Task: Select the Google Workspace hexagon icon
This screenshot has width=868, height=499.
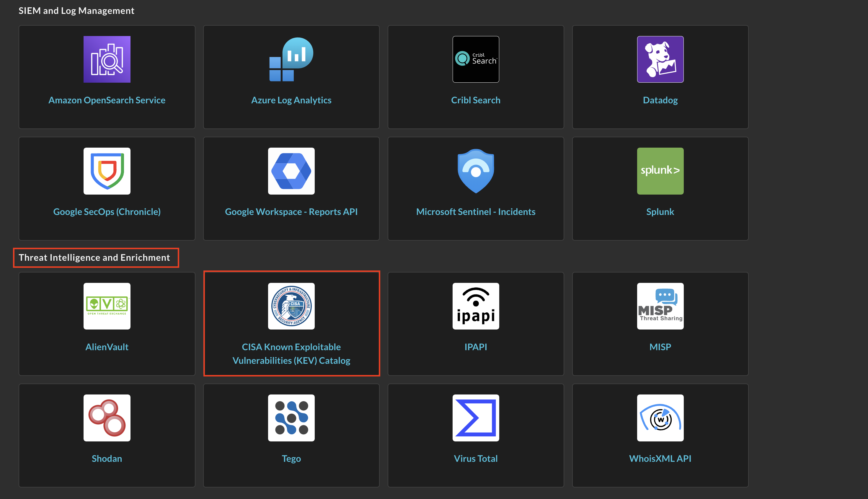Action: [291, 171]
